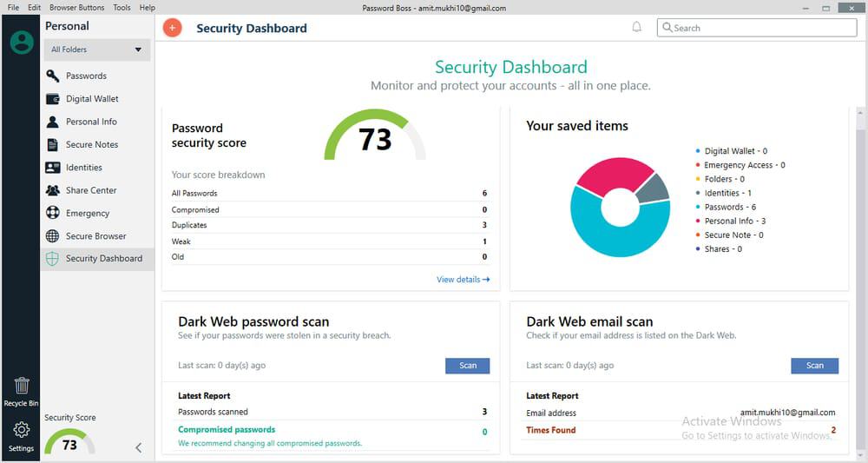868x463 pixels.
Task: Open the Recycle Bin
Action: pyautogui.click(x=21, y=392)
